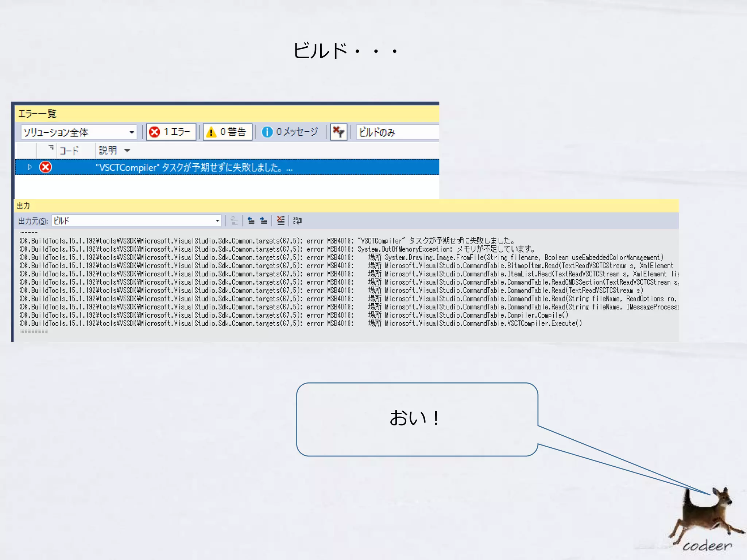The image size is (747, 560).
Task: Click the red error icon in VSCTCompiler row
Action: [x=46, y=167]
